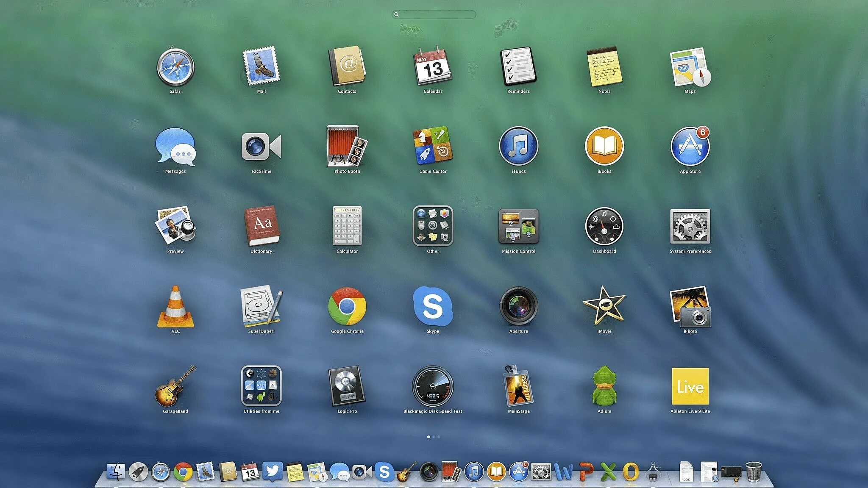The width and height of the screenshot is (868, 488).
Task: Click the Launchpad search field
Action: click(434, 14)
